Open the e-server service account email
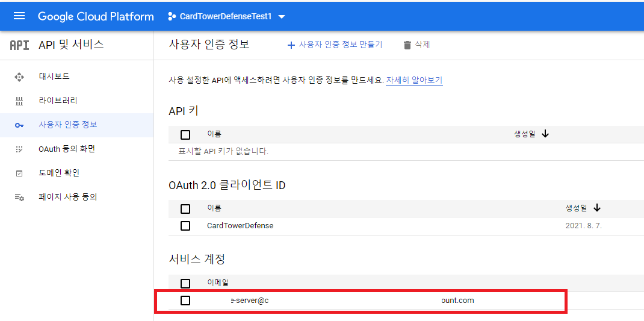The height and width of the screenshot is (321, 644). click(x=351, y=301)
